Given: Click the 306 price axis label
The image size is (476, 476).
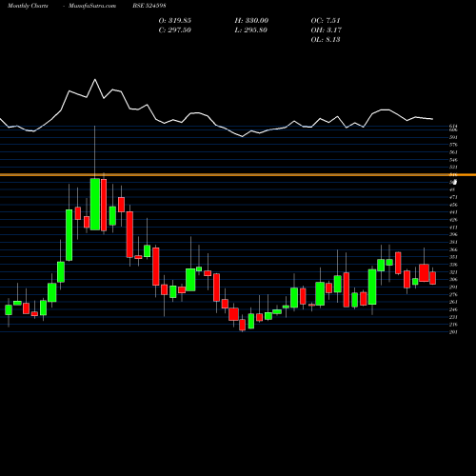Looking at the screenshot, I should pos(453,280).
